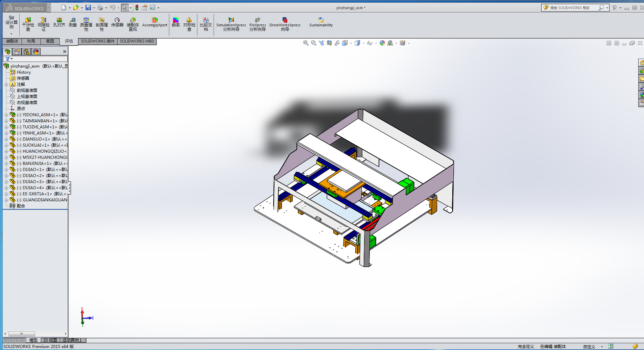The height and width of the screenshot is (350, 644).
Task: Click the Print icon
Action: (100, 7)
